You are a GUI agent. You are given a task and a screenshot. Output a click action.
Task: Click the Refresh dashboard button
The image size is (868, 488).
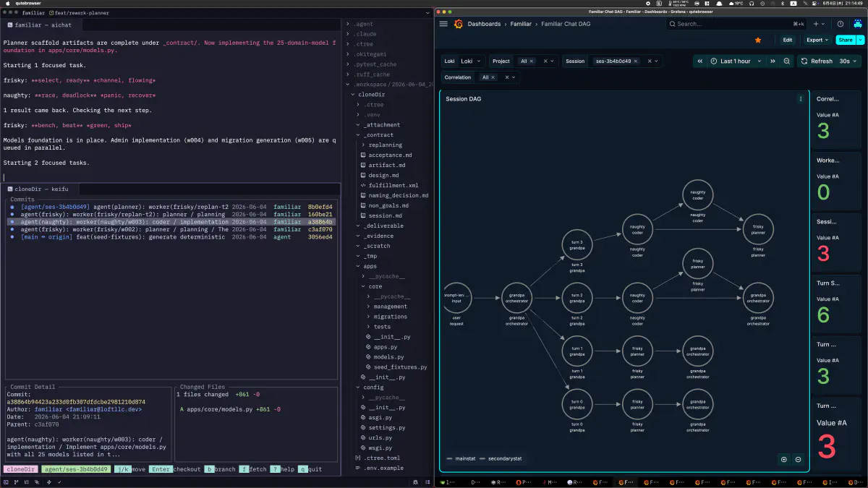(817, 61)
